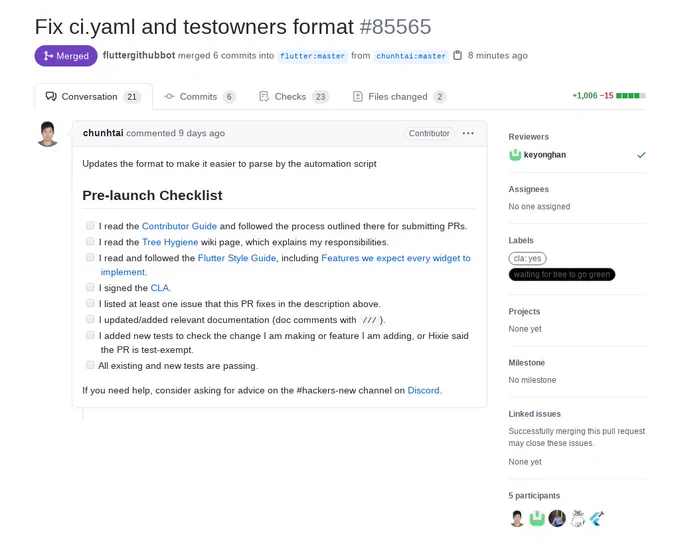Click keyonghan's green reviewer avatar icon
Viewport: 680px width, 541px height.
click(515, 155)
